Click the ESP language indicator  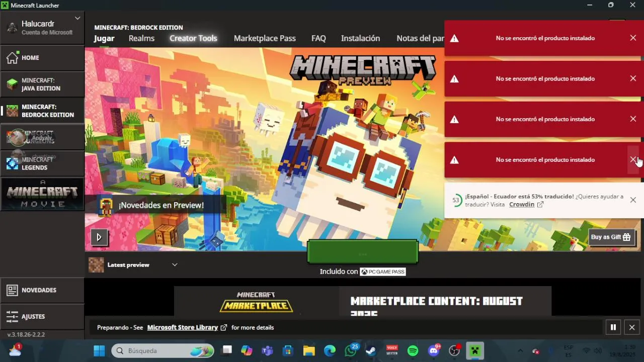pos(569,350)
